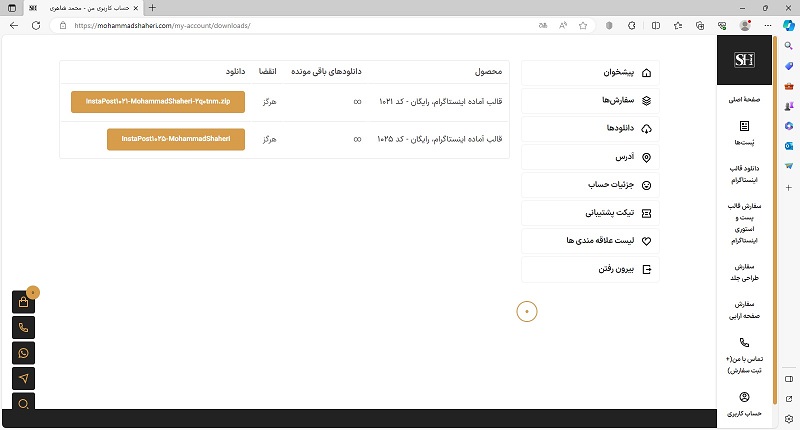Click the browser refresh button
This screenshot has height=430, width=800.
(36, 25)
